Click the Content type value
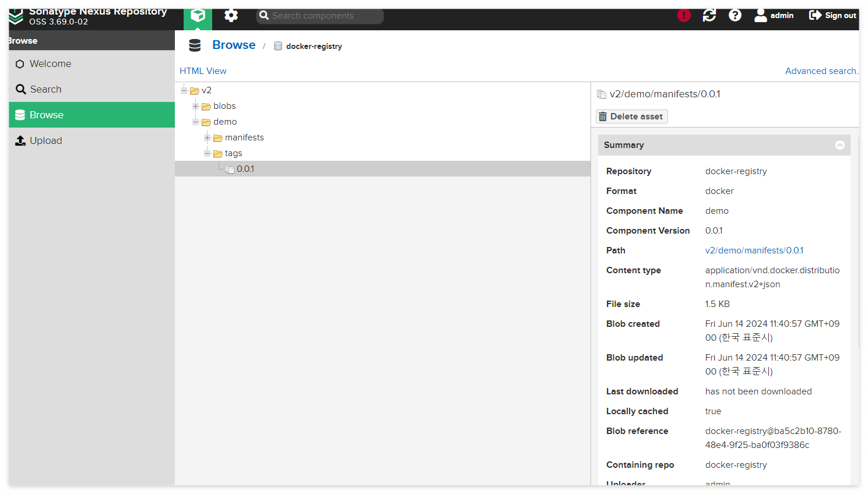The width and height of the screenshot is (868, 494). coord(772,277)
